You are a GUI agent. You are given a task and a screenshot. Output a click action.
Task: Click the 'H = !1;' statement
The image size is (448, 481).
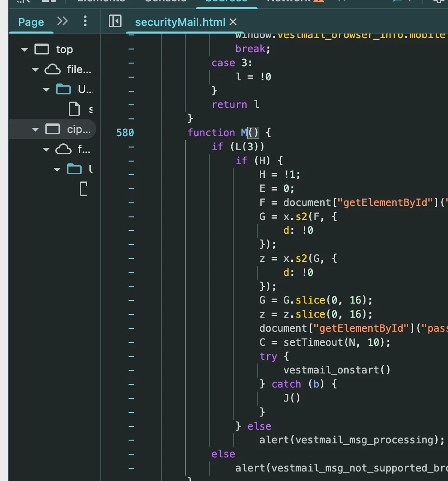(280, 175)
